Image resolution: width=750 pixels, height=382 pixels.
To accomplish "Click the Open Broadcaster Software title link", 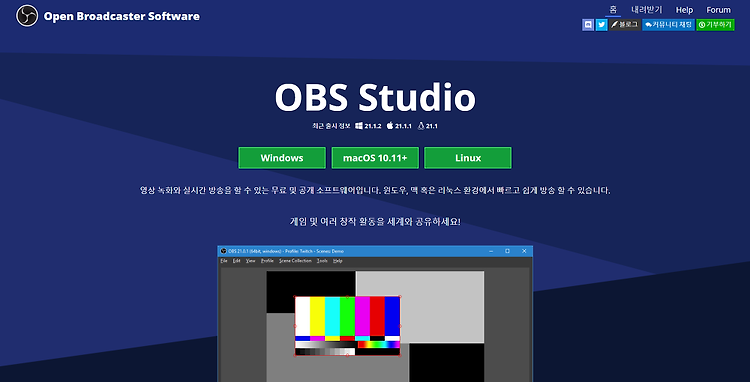I will click(x=121, y=16).
